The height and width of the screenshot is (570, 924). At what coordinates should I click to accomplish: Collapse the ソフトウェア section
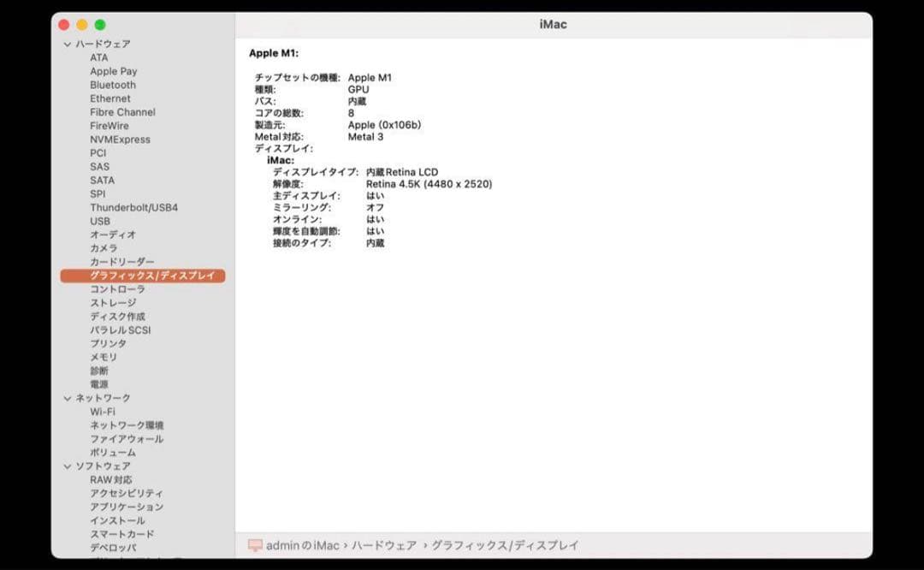pos(68,466)
